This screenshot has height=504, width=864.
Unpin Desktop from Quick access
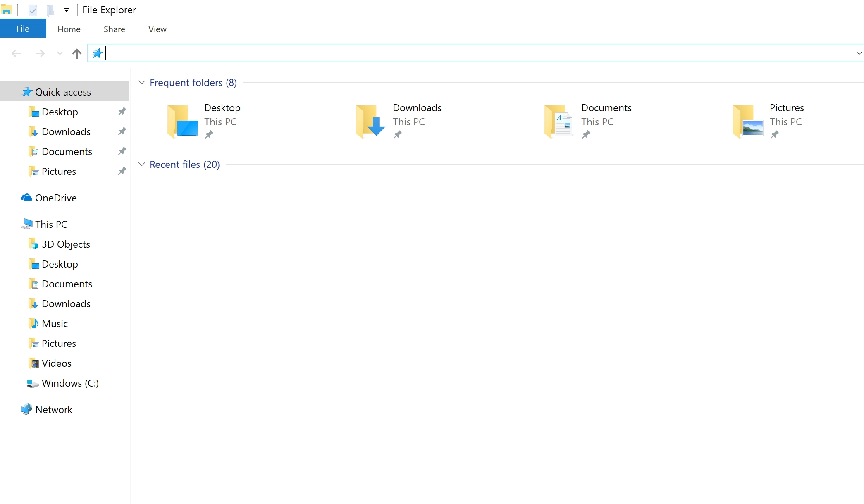tap(122, 111)
